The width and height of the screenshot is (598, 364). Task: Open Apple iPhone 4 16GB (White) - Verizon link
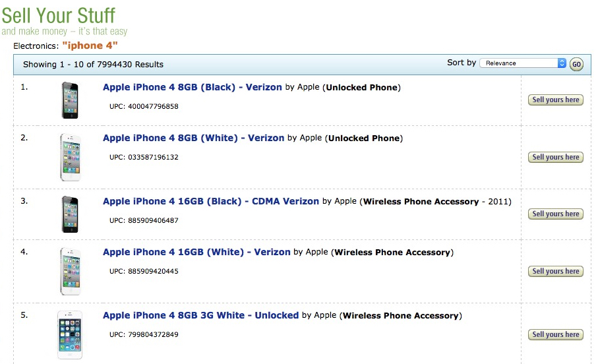[196, 252]
